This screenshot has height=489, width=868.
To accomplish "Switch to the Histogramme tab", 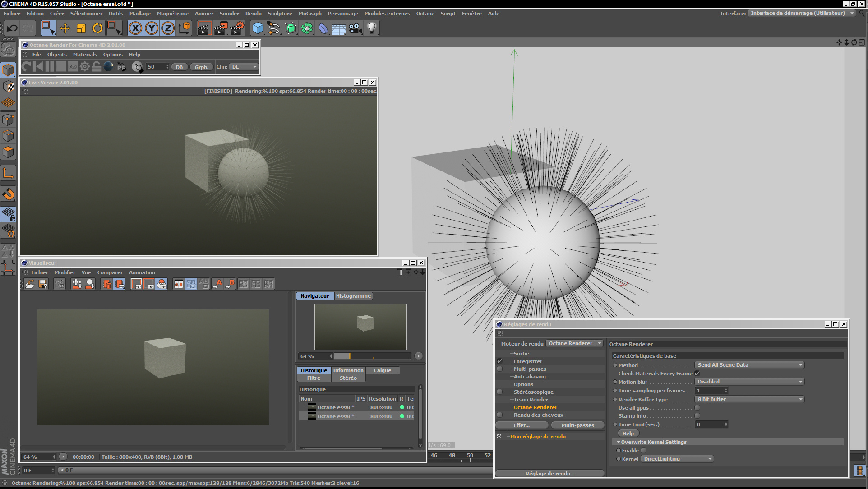I will tap(353, 296).
